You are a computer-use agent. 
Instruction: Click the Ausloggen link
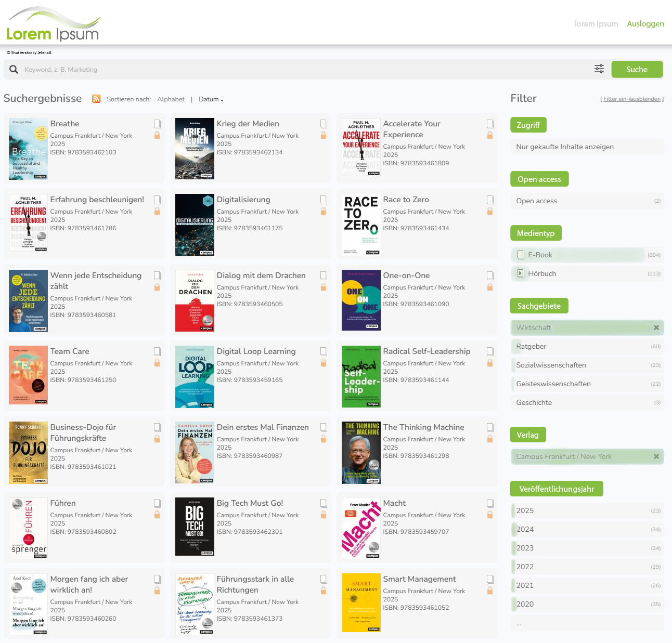pos(645,24)
